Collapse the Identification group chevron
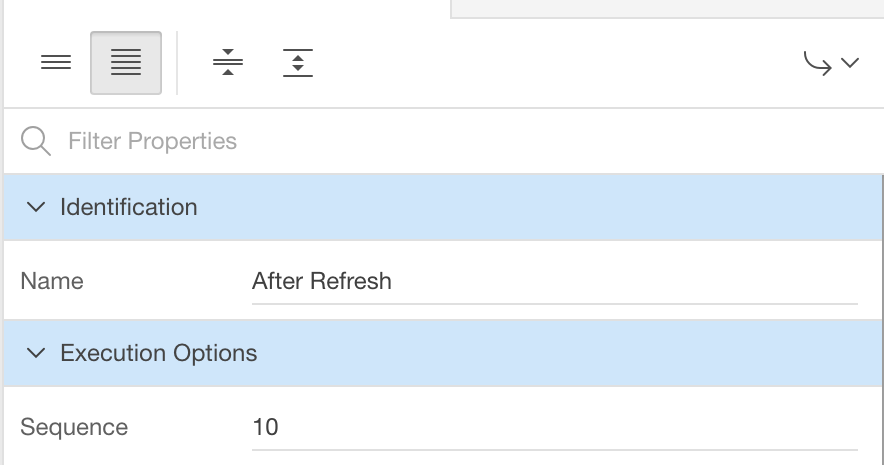This screenshot has width=884, height=465. (36, 207)
